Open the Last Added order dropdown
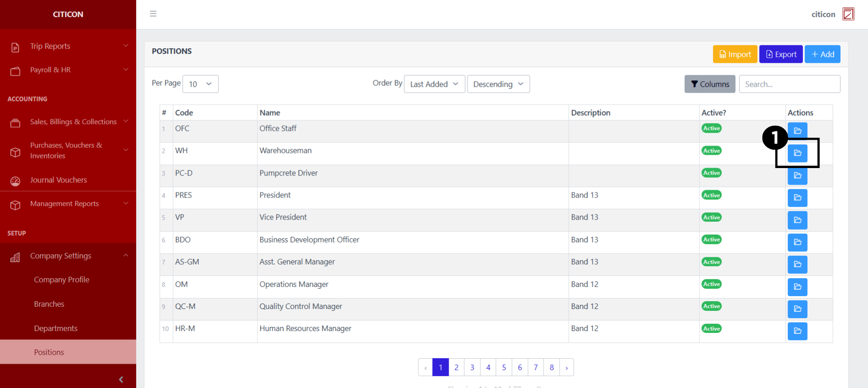 [x=434, y=84]
